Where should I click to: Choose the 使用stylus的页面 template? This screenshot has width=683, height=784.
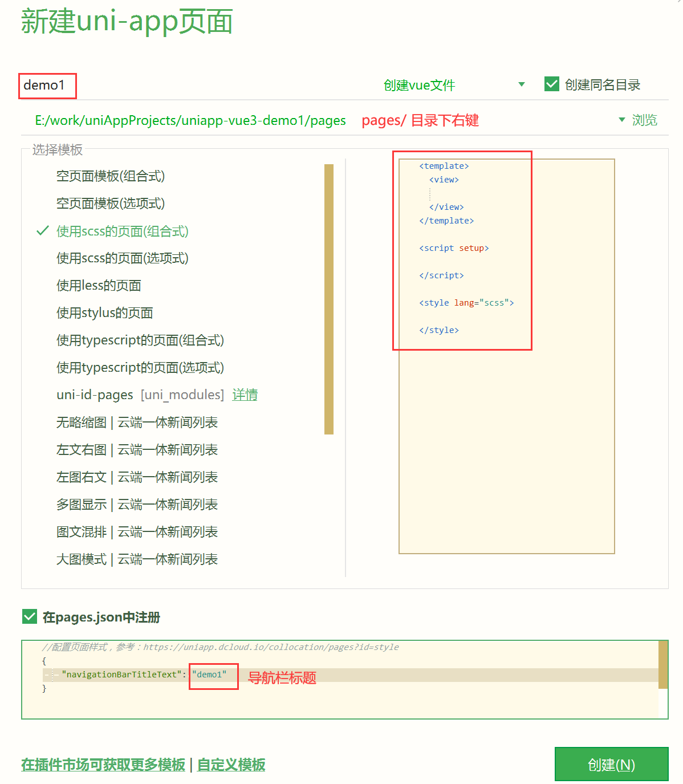(104, 312)
